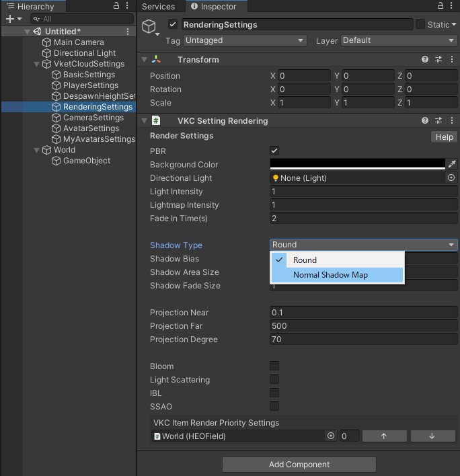Toggle the Static checkbox
The width and height of the screenshot is (460, 476).
tap(420, 24)
